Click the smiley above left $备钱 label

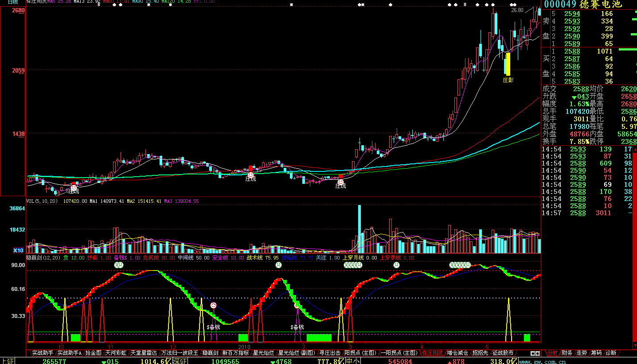[213, 306]
